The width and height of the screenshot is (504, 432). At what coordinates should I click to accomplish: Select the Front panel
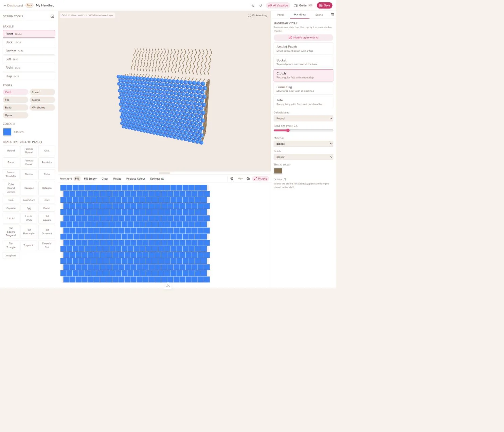point(29,34)
